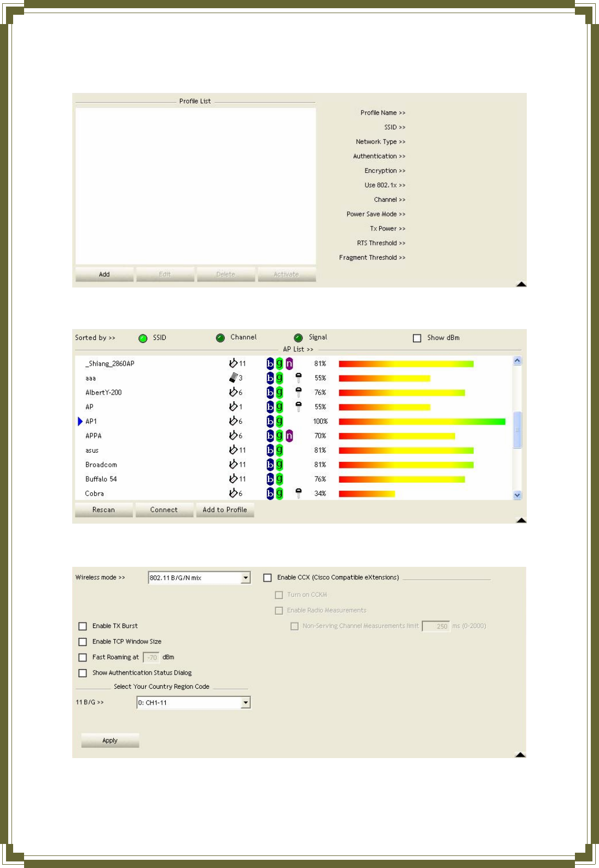Click the encryption key icon for AP

click(298, 407)
